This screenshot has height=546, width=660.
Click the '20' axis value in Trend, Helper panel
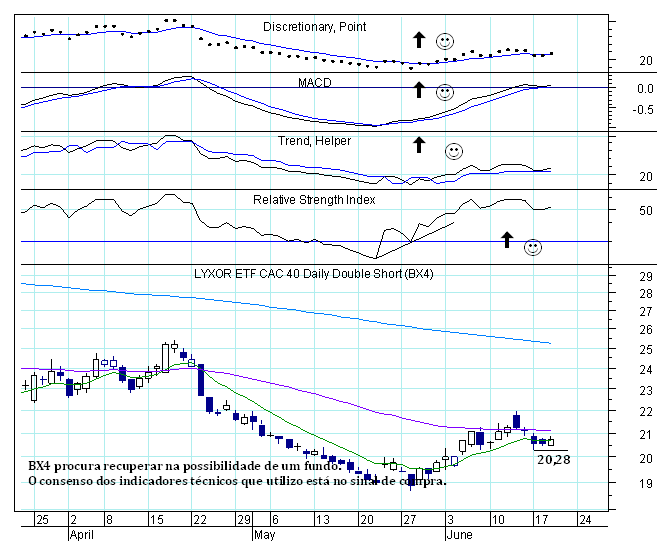click(x=646, y=176)
